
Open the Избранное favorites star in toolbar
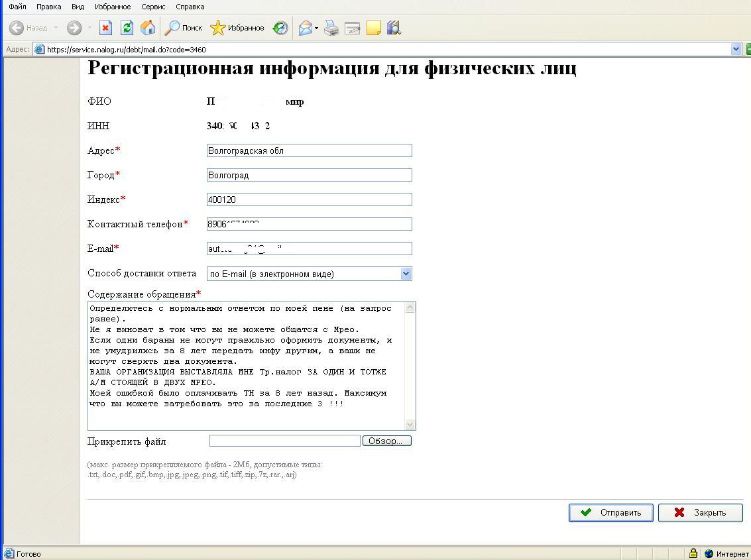[237, 28]
